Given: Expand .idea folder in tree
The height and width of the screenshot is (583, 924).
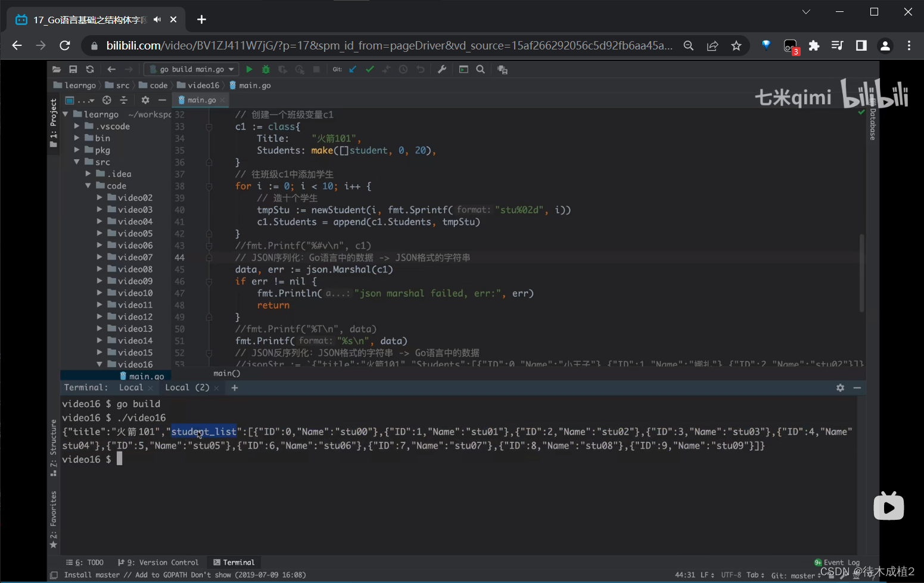Looking at the screenshot, I should coord(88,173).
